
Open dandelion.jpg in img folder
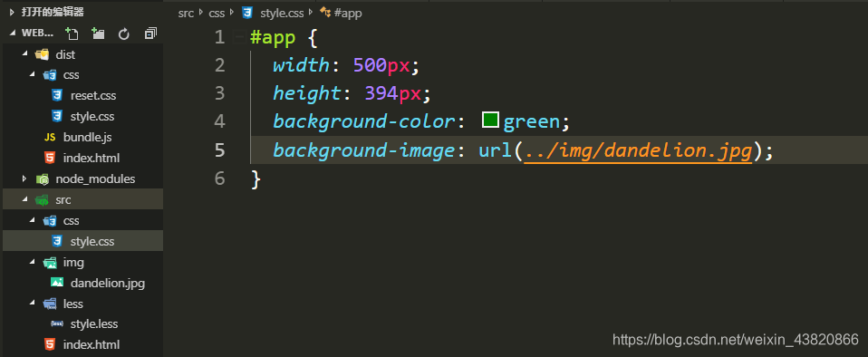[x=108, y=283]
